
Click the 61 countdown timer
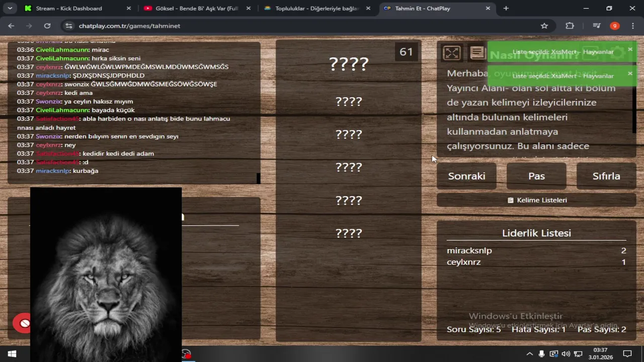click(x=406, y=52)
